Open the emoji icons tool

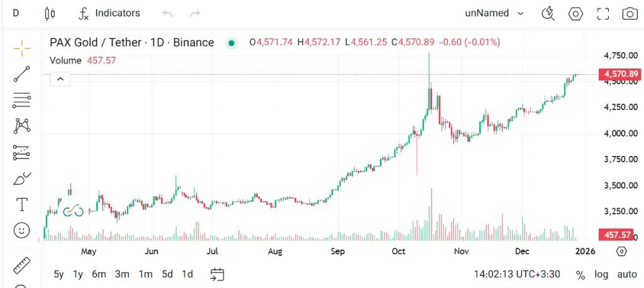pyautogui.click(x=22, y=230)
